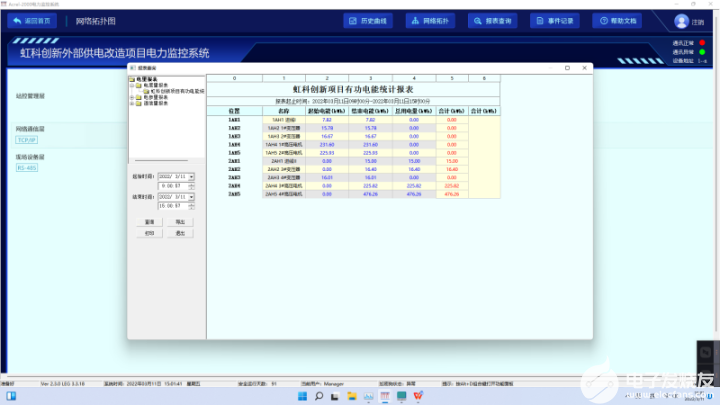Select the TCP/IP network layer tag
720x405 pixels.
click(x=27, y=140)
